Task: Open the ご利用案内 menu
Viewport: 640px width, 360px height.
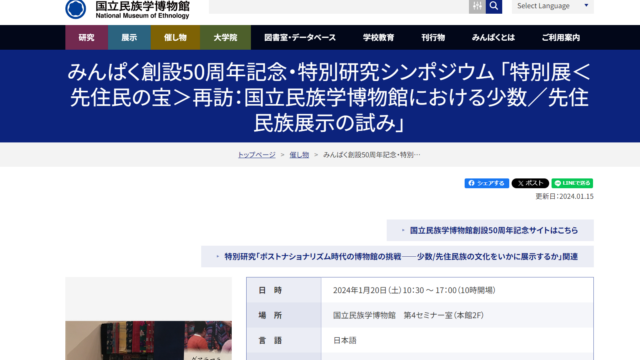Action: (561, 38)
